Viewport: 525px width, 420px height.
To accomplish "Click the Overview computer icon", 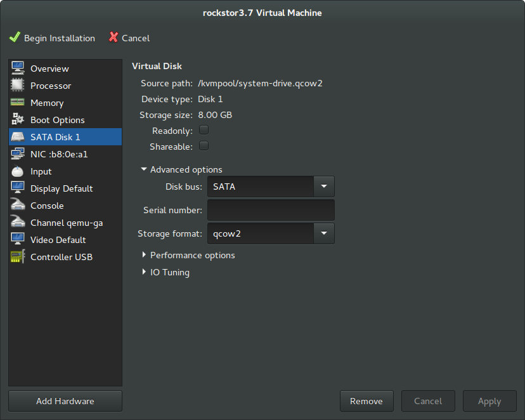I will tap(18, 68).
